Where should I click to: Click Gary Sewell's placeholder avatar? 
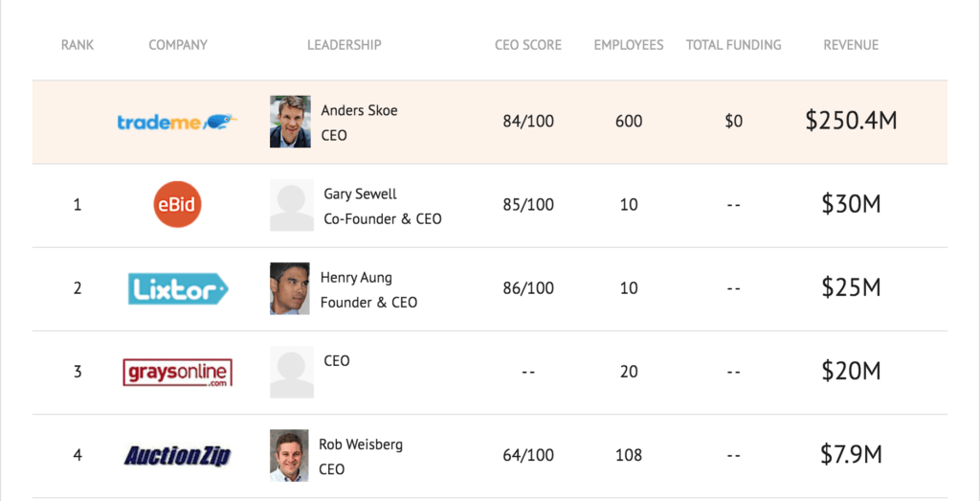click(x=291, y=205)
